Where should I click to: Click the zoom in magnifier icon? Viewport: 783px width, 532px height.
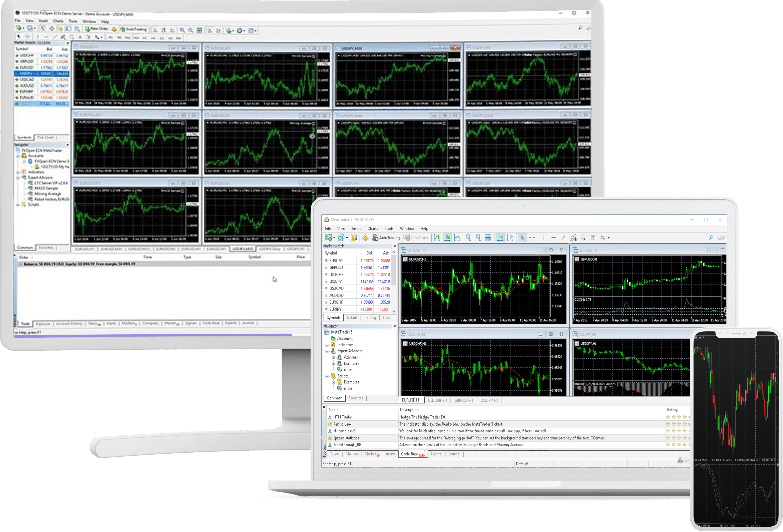[x=468, y=238]
